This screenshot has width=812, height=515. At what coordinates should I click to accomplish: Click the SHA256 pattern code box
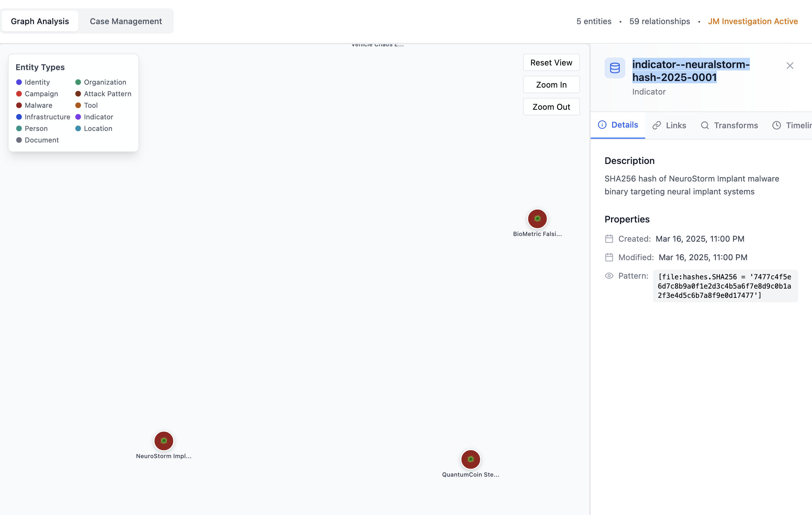click(x=725, y=286)
